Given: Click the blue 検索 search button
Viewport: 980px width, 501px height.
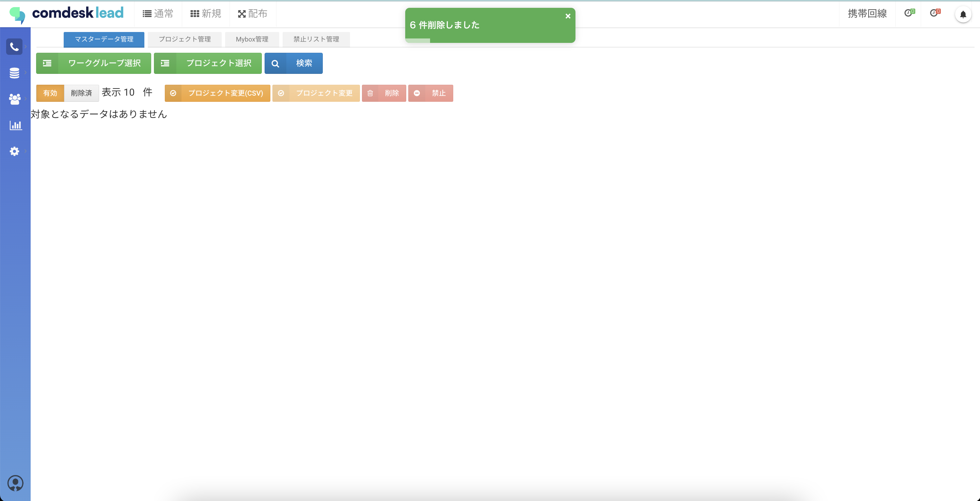Looking at the screenshot, I should pyautogui.click(x=294, y=63).
